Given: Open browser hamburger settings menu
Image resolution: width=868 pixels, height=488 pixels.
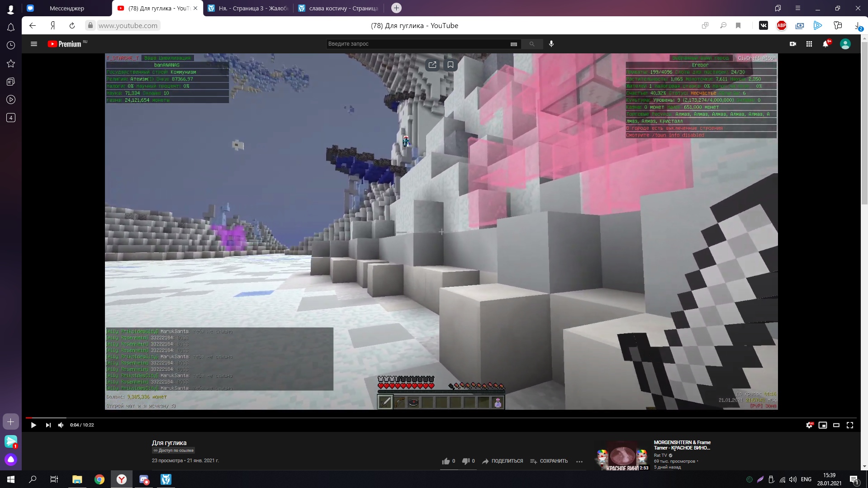Looking at the screenshot, I should pos(798,8).
